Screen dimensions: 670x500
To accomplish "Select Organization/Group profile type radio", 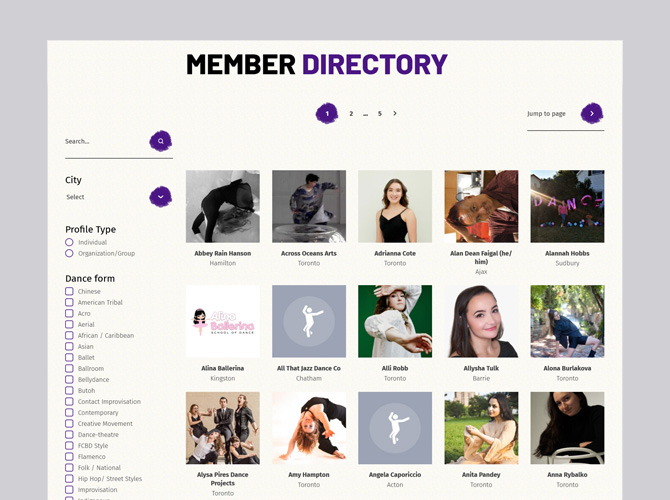I will click(69, 253).
